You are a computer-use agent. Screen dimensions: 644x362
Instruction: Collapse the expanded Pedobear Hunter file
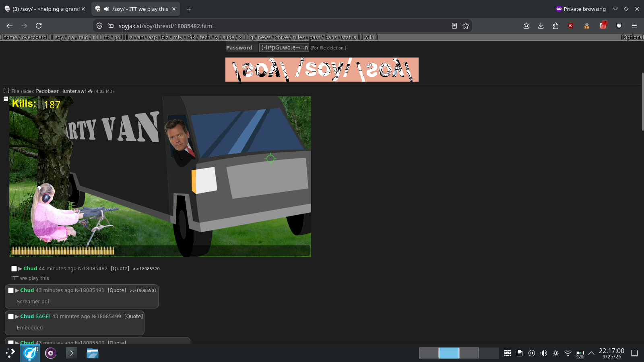click(x=6, y=99)
